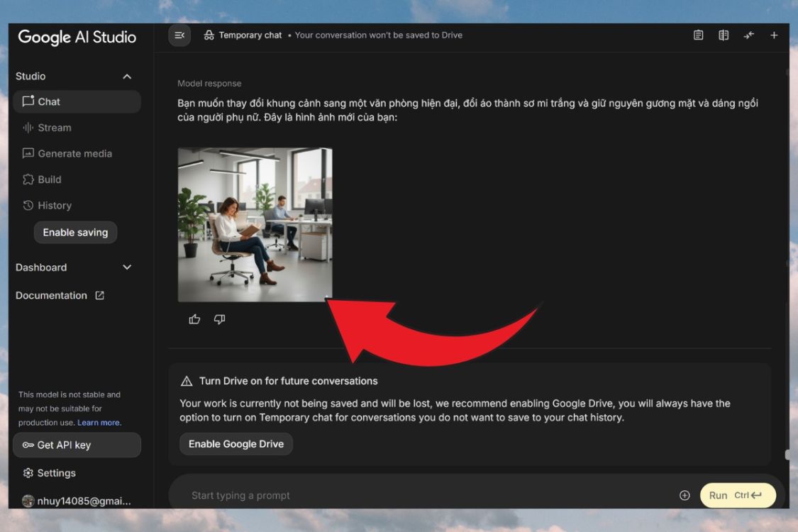The image size is (798, 532).
Task: Expand the Dashboard section
Action: (127, 267)
